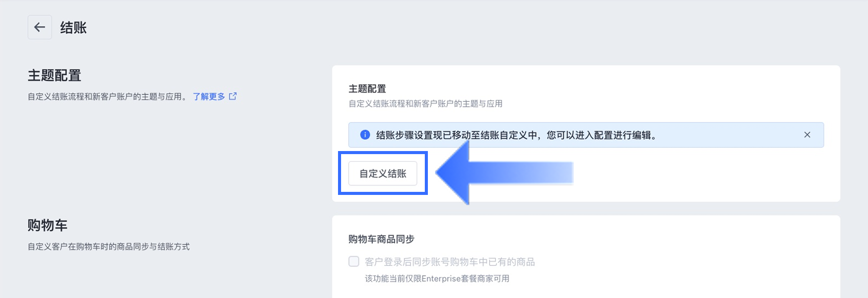Click the Enterprise套餐商家可用 note text
Screen dimensions: 868x298
[x=437, y=279]
